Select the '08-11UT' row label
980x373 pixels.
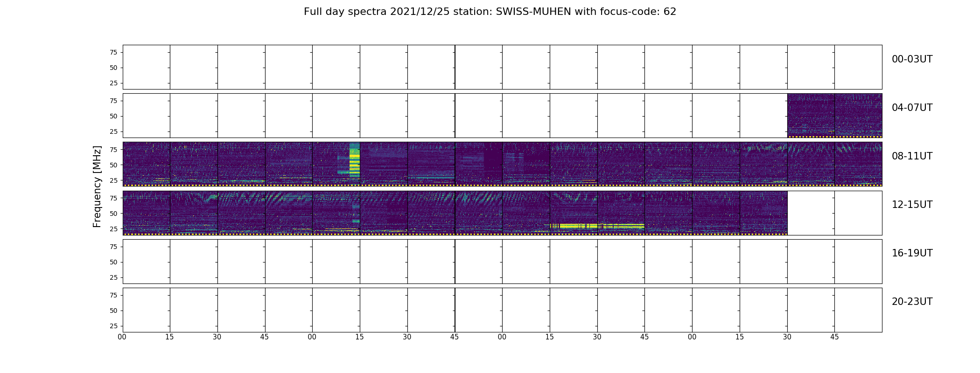coord(912,156)
